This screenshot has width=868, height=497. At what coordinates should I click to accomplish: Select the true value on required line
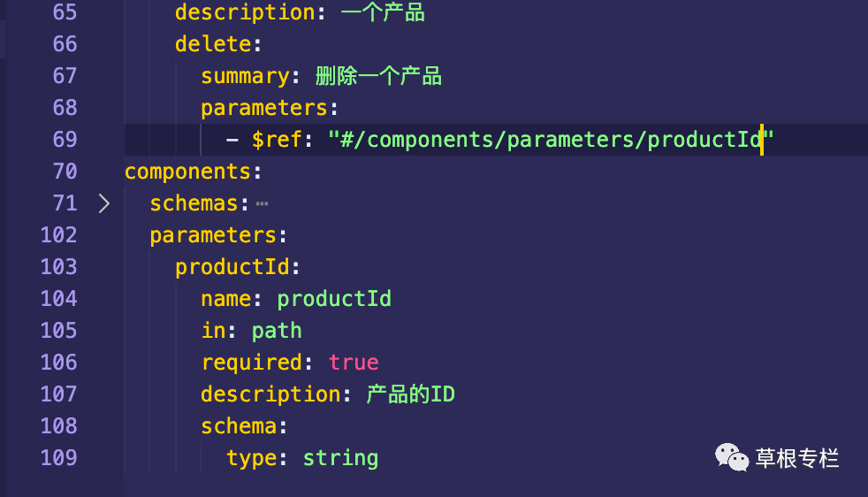[x=354, y=363]
